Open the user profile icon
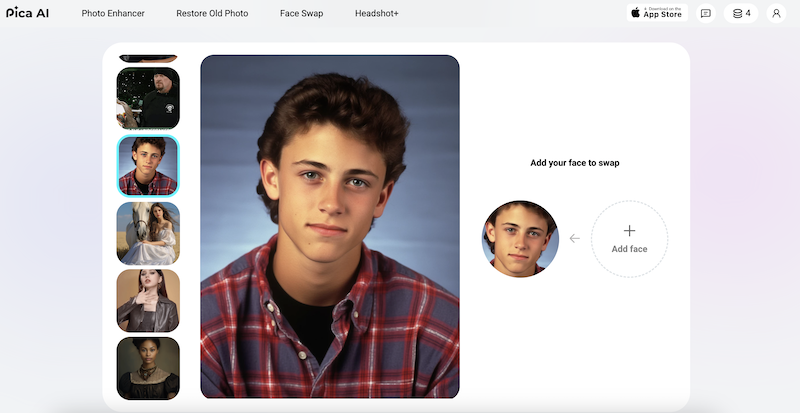The image size is (800, 413). pyautogui.click(x=776, y=13)
